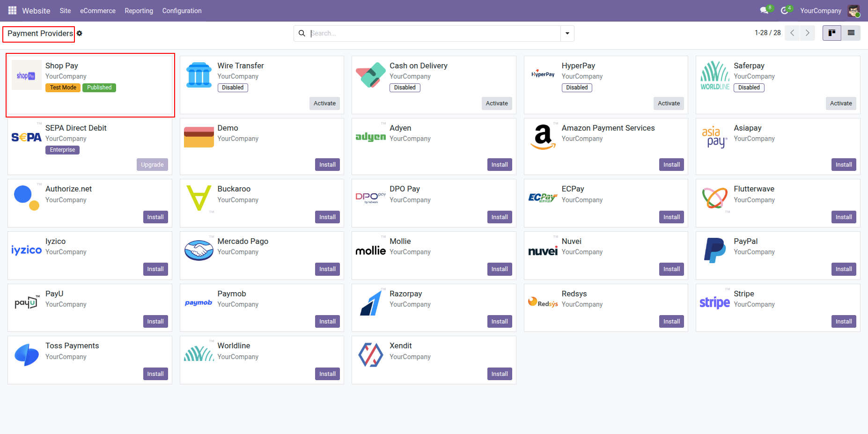Open the Nuvei provider title

coord(571,241)
